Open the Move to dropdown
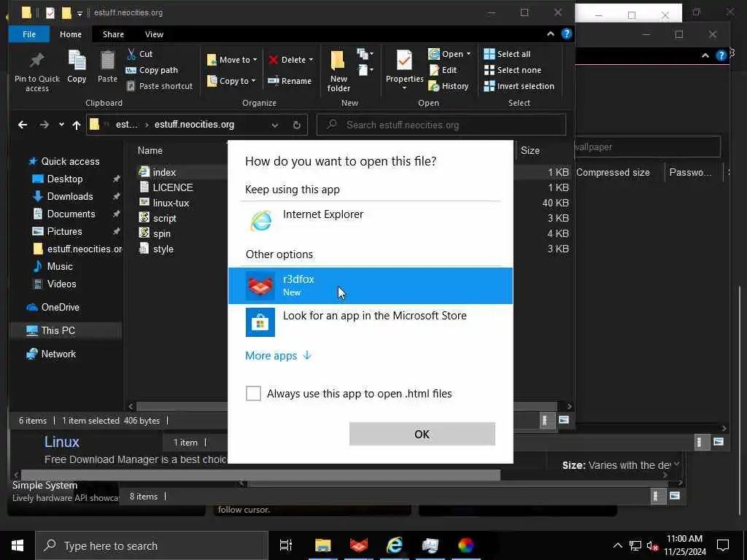The width and height of the screenshot is (747, 560). coord(232,60)
